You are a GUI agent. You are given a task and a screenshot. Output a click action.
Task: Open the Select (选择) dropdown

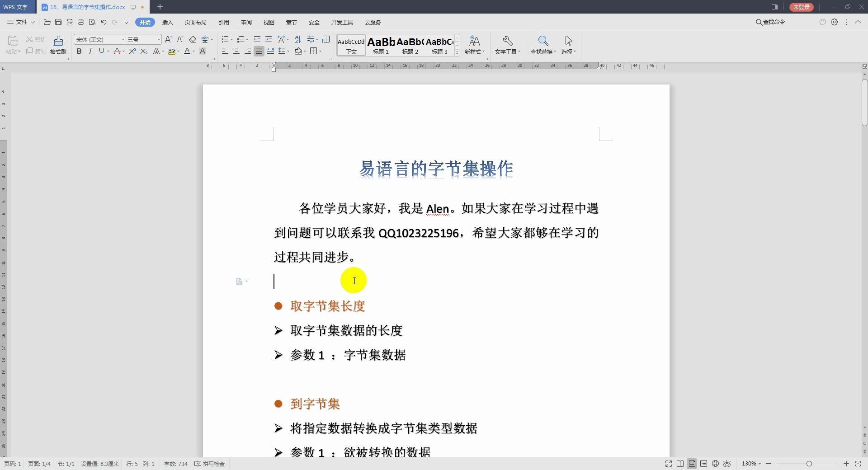click(568, 45)
